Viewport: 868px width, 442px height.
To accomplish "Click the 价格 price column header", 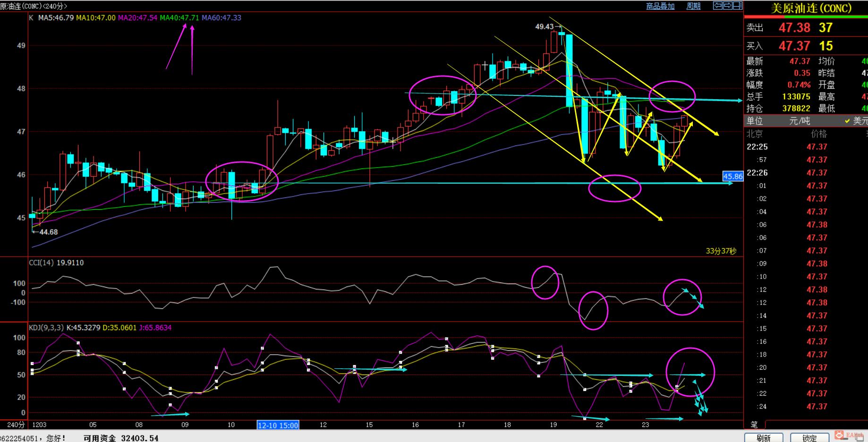I will pyautogui.click(x=819, y=134).
